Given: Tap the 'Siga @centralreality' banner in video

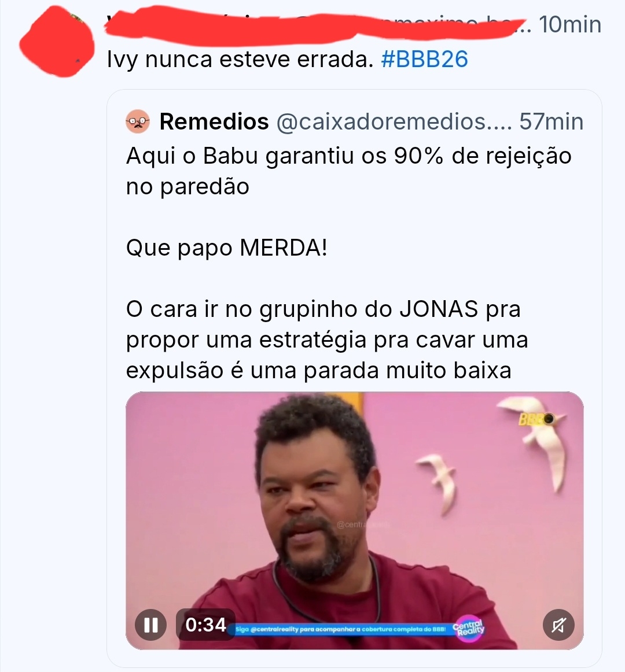Looking at the screenshot, I should (341, 629).
